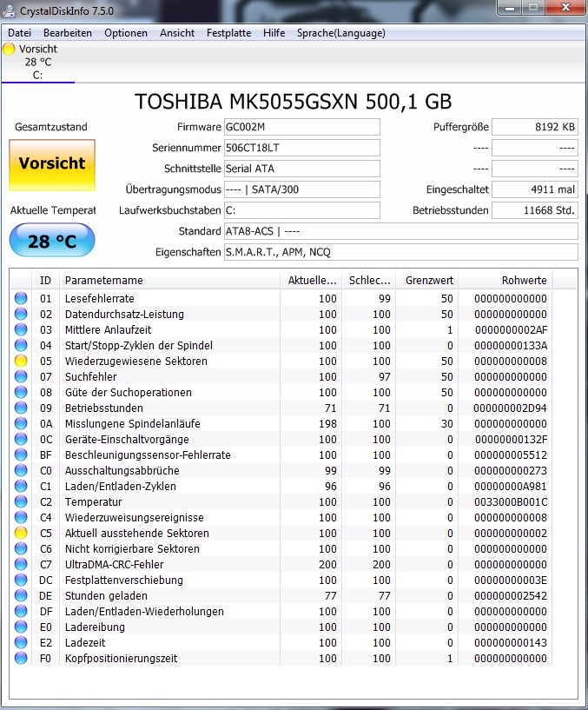Click the yellow disk status orb beside Vorsicht
The width and height of the screenshot is (588, 710).
coord(9,49)
